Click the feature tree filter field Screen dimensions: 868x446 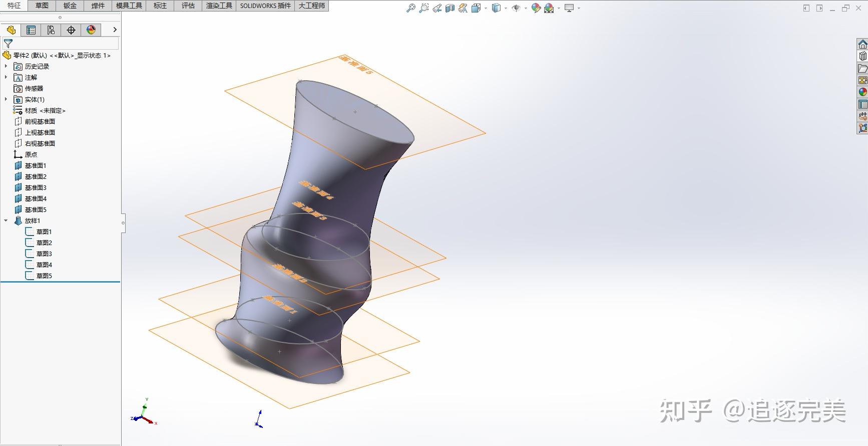click(61, 44)
